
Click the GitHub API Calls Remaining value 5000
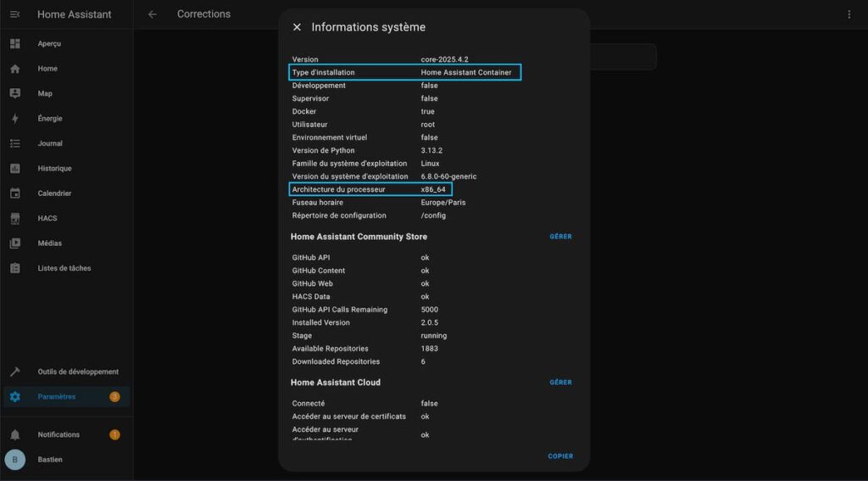(429, 310)
